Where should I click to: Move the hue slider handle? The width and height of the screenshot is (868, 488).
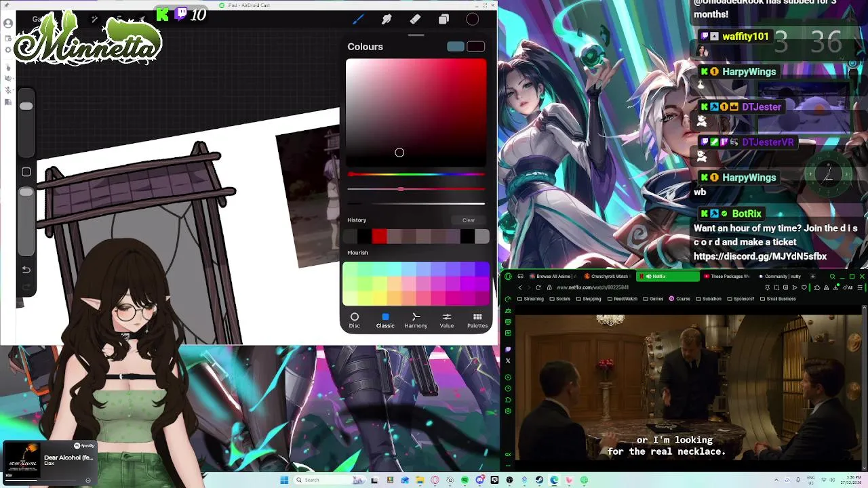coord(351,175)
